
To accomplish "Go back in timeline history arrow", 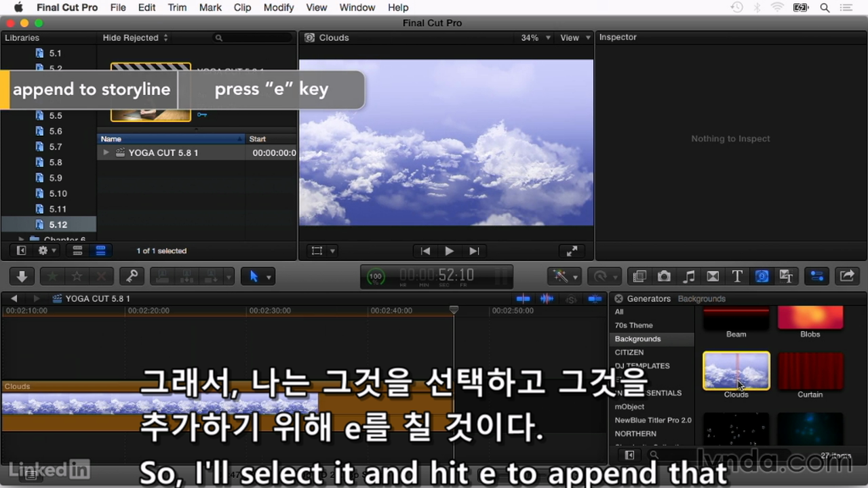I will pyautogui.click(x=14, y=298).
